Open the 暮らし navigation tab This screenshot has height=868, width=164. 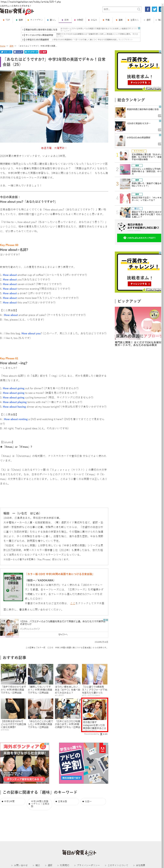(52, 20)
